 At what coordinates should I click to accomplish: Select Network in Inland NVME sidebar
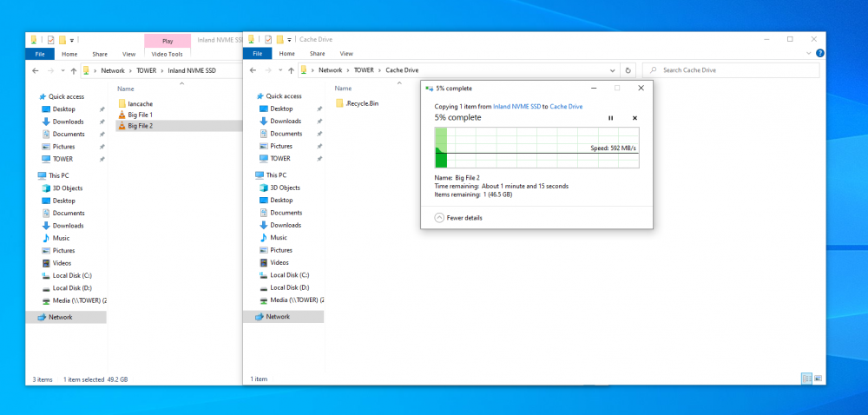(66, 317)
